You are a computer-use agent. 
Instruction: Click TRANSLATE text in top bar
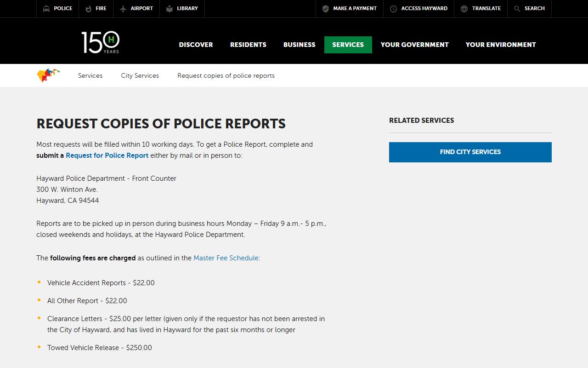pyautogui.click(x=486, y=8)
